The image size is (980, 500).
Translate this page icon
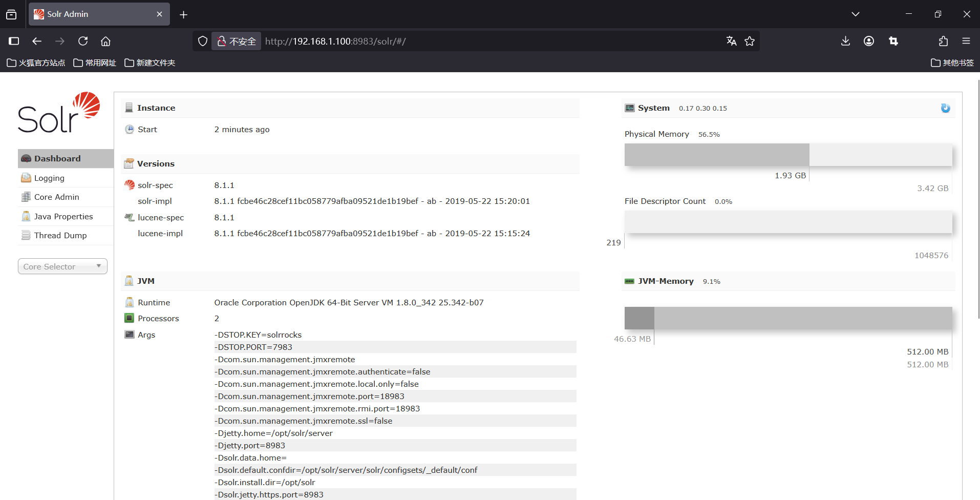click(731, 41)
